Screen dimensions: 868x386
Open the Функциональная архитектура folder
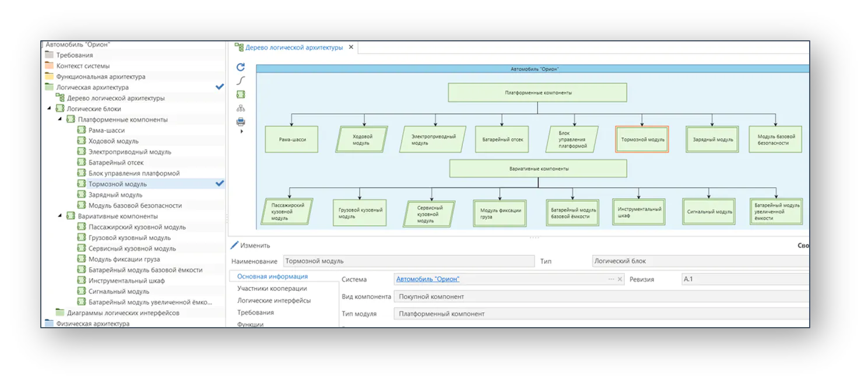tap(101, 76)
